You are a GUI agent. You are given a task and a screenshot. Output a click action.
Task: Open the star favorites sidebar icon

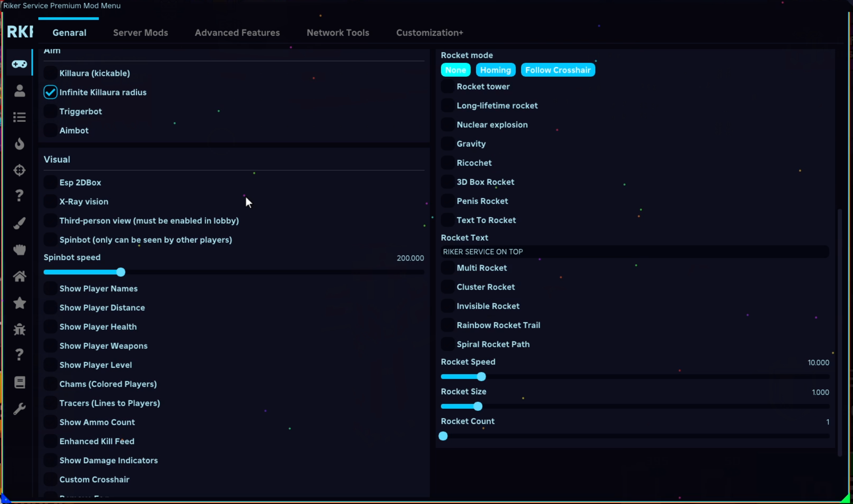(19, 303)
